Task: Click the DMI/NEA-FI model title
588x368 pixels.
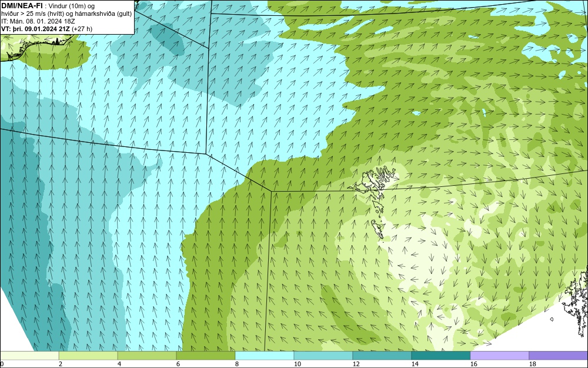Action: click(x=22, y=6)
